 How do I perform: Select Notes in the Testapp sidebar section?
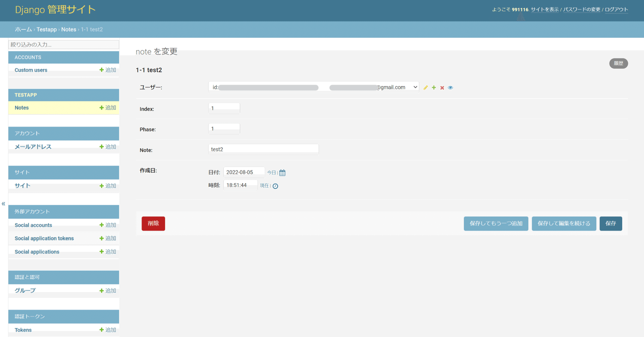pyautogui.click(x=21, y=108)
